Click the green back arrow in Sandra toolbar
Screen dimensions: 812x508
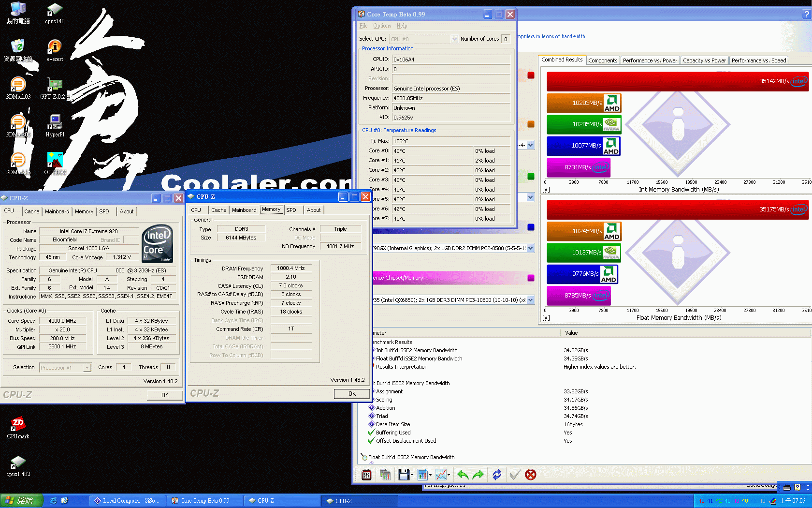point(463,475)
